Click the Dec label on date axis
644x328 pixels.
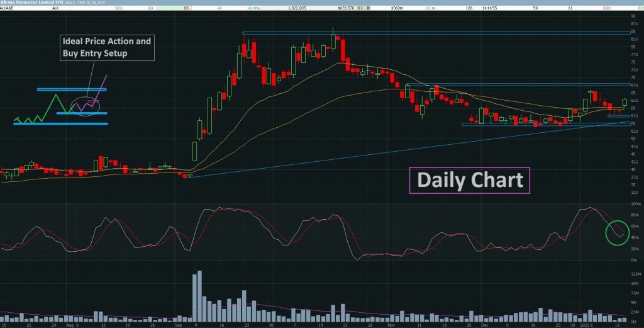tap(485, 325)
